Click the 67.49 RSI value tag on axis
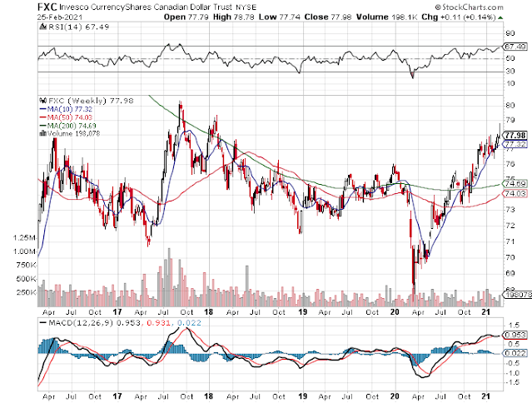The image size is (532, 403). [515, 47]
